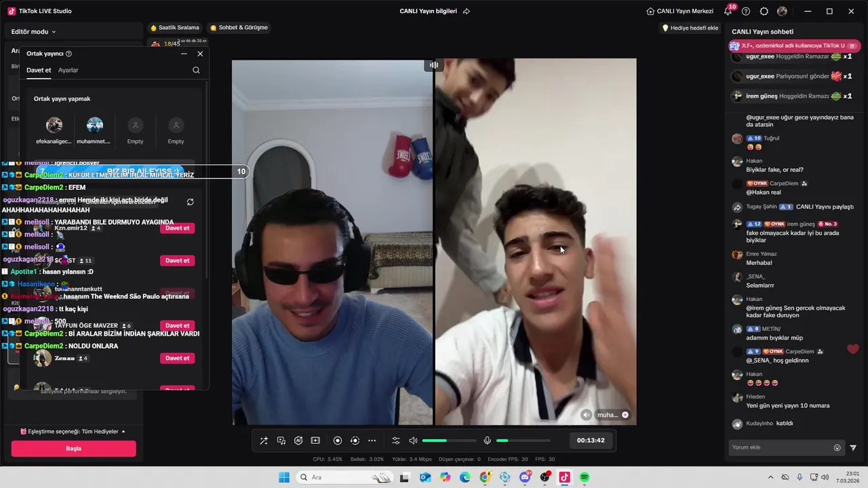The height and width of the screenshot is (488, 868).
Task: Open the magic wand effects tool
Action: click(x=264, y=441)
